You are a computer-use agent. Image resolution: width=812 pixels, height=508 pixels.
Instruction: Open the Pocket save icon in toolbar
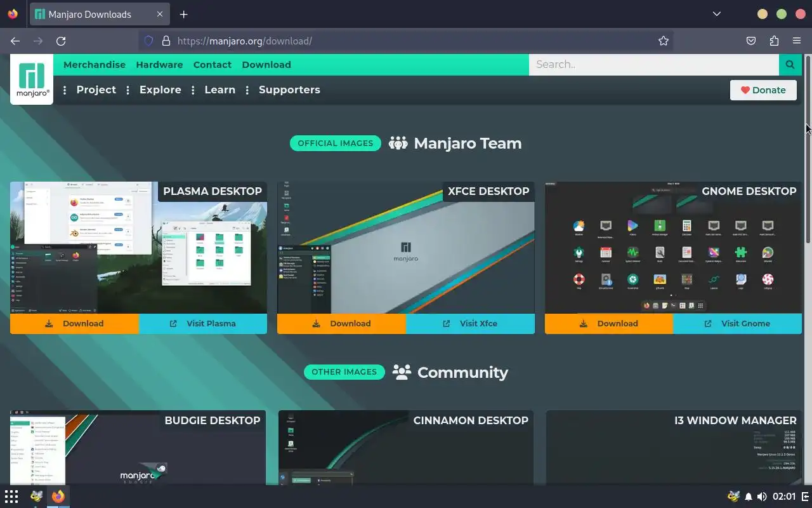click(751, 41)
